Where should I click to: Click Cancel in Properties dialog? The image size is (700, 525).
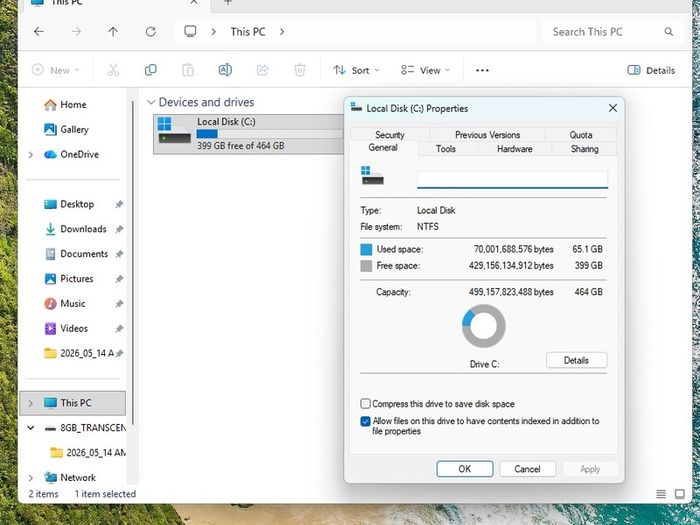[527, 469]
